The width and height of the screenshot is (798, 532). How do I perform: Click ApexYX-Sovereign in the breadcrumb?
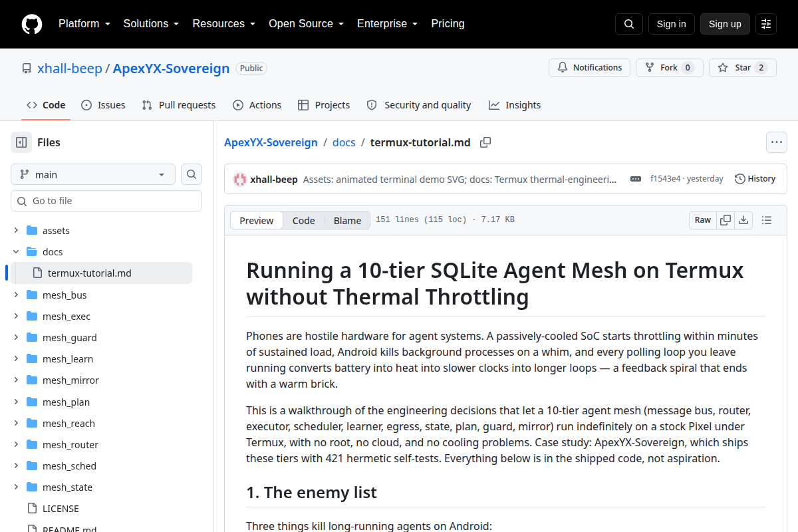click(271, 142)
